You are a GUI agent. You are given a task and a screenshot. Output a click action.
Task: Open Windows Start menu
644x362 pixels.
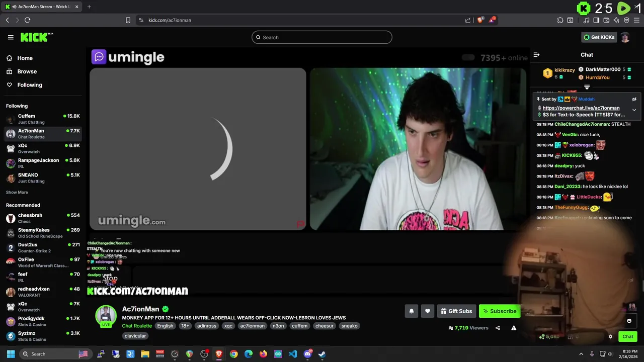pyautogui.click(x=11, y=354)
